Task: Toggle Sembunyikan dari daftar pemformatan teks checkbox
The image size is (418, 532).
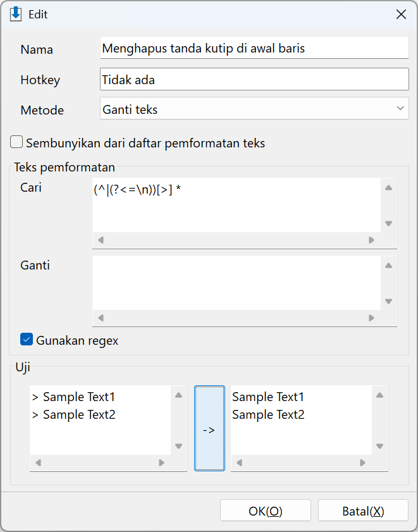Action: coord(16,142)
